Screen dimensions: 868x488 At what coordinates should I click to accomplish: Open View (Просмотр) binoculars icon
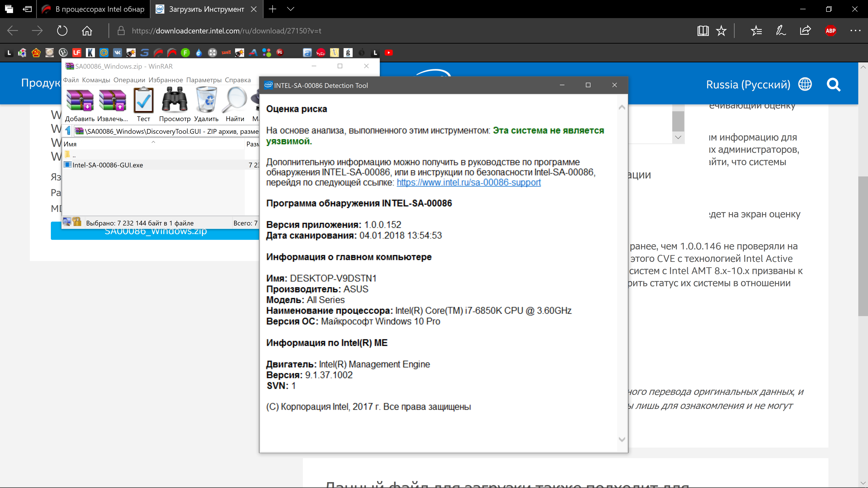tap(175, 101)
